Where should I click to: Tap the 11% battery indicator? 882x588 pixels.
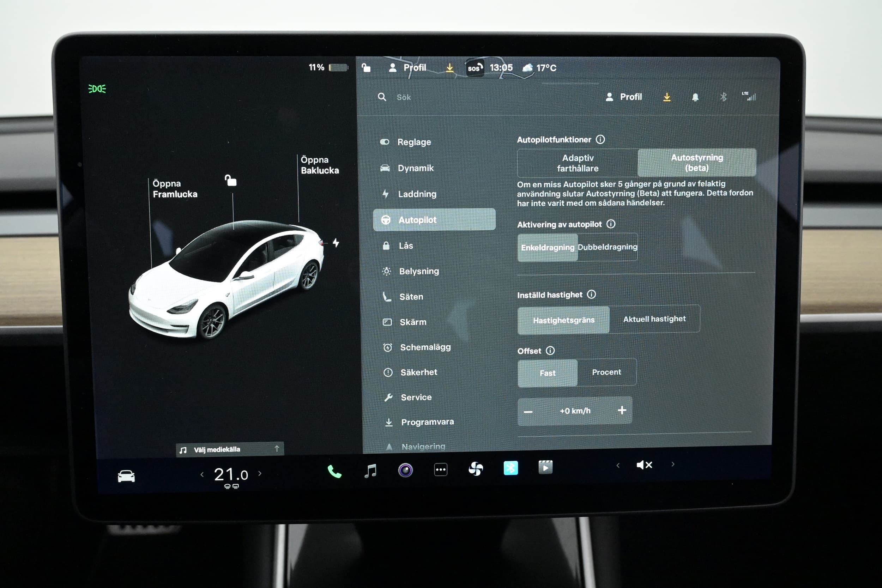pyautogui.click(x=328, y=67)
